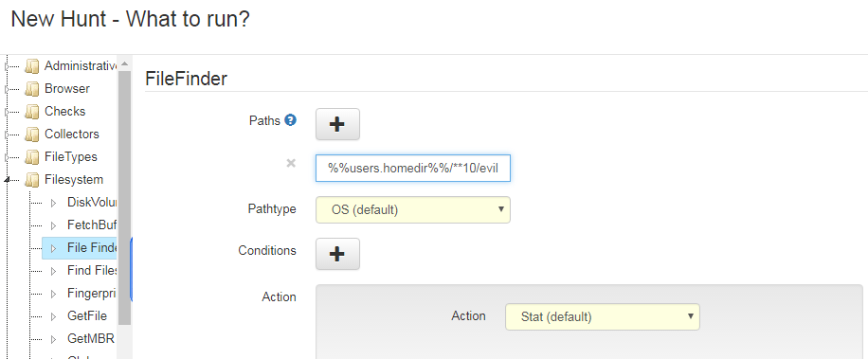Select the GetMBR flow item

coord(91,338)
